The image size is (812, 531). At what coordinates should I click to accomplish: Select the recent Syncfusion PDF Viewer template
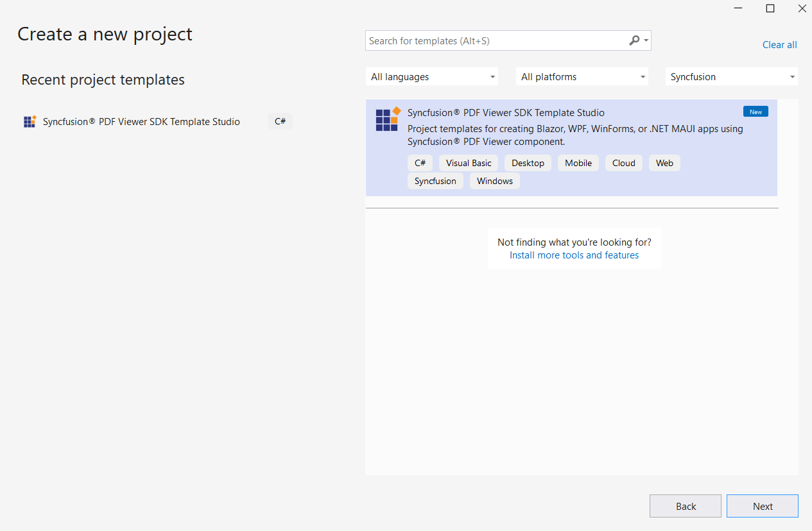click(141, 122)
